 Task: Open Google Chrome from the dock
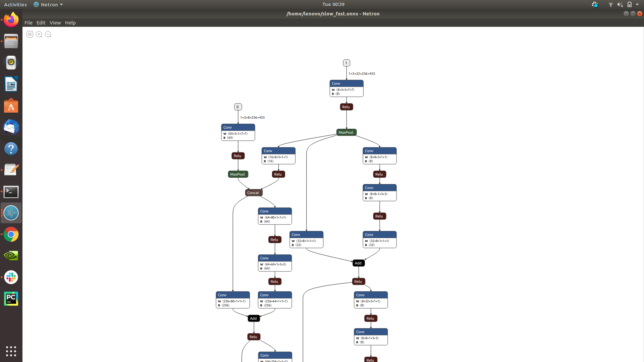pyautogui.click(x=11, y=234)
